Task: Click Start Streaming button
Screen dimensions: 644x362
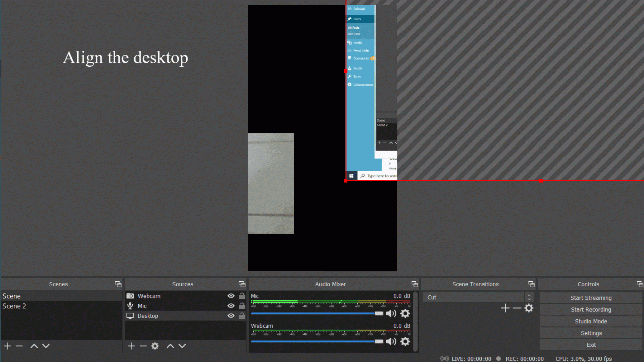Action: [591, 298]
